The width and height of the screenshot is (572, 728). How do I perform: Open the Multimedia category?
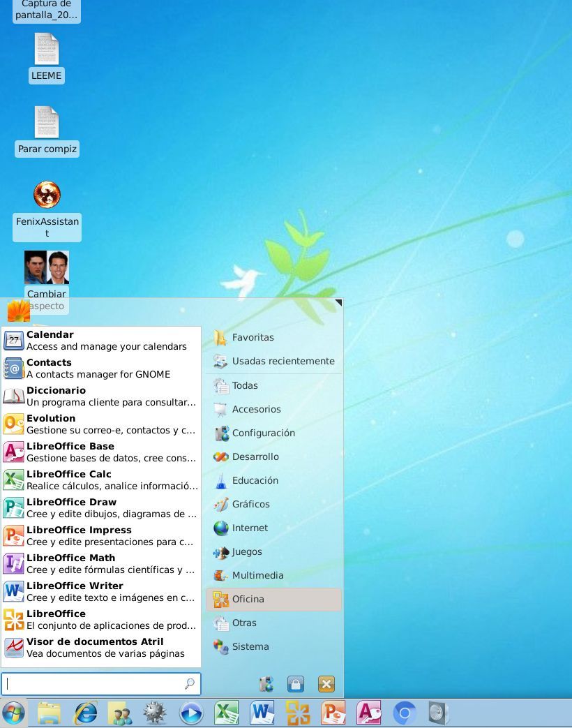pyautogui.click(x=273, y=575)
